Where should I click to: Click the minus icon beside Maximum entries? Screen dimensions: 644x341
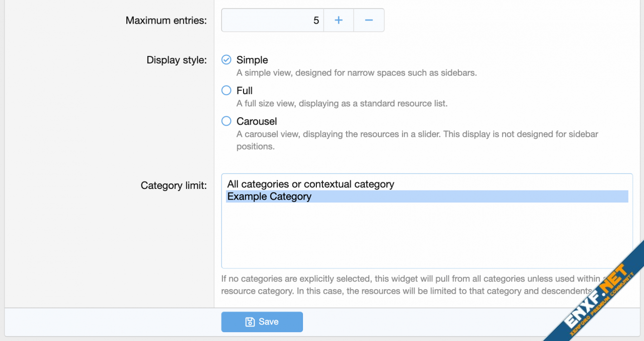pos(369,20)
